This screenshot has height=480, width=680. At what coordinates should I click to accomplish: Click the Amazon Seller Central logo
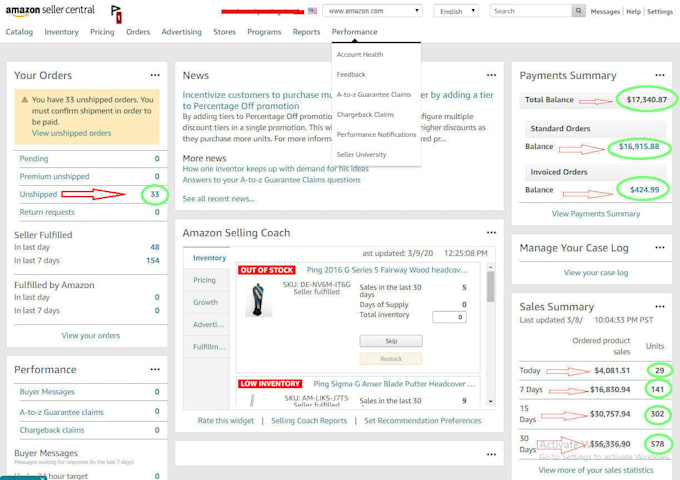pyautogui.click(x=50, y=10)
